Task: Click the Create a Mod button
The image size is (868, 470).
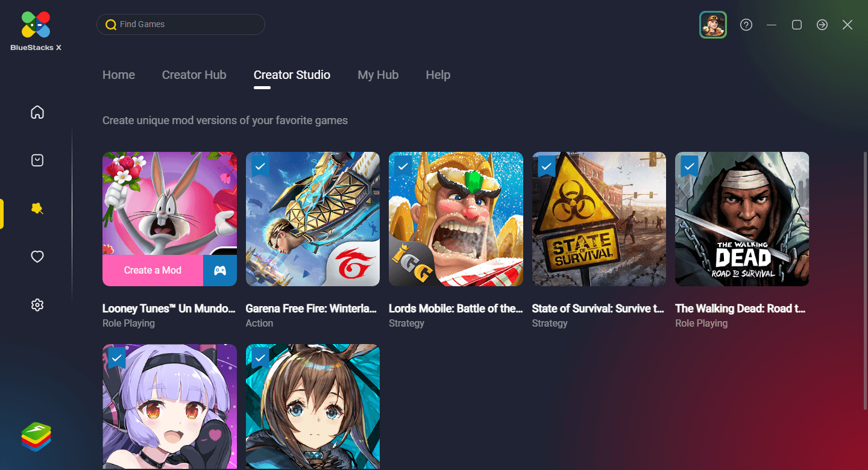Action: click(x=153, y=271)
